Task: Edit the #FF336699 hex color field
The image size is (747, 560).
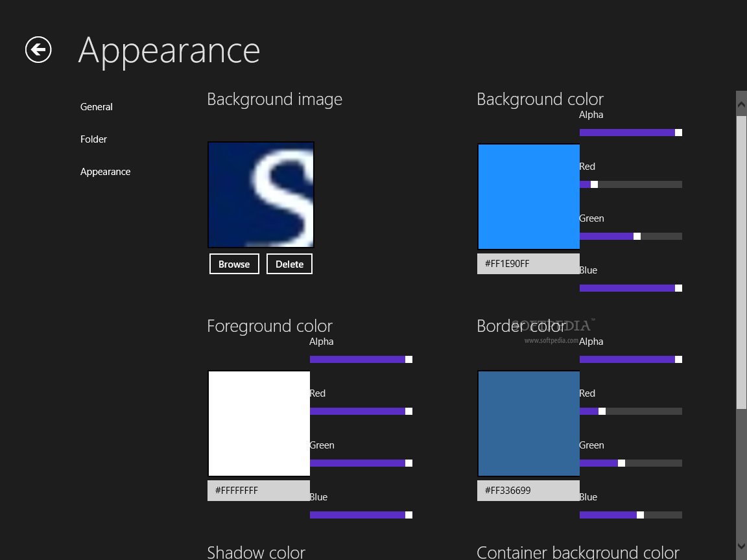Action: (x=528, y=491)
